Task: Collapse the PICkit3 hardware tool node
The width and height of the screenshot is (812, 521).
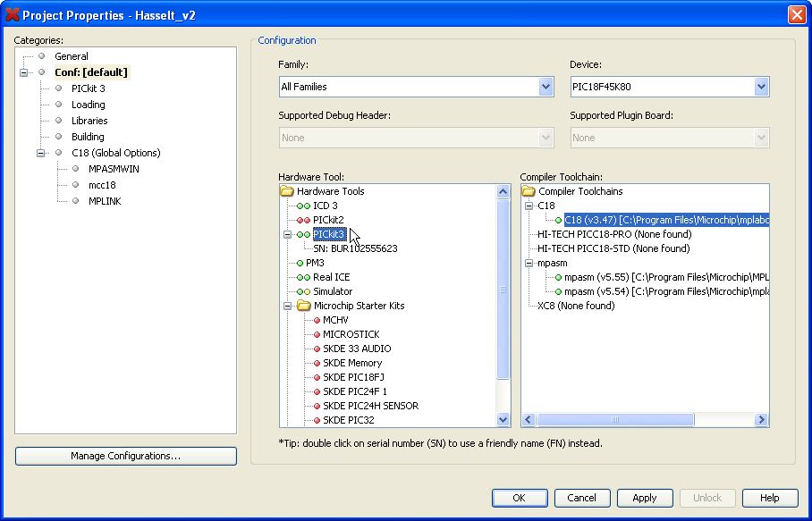Action: tap(287, 234)
